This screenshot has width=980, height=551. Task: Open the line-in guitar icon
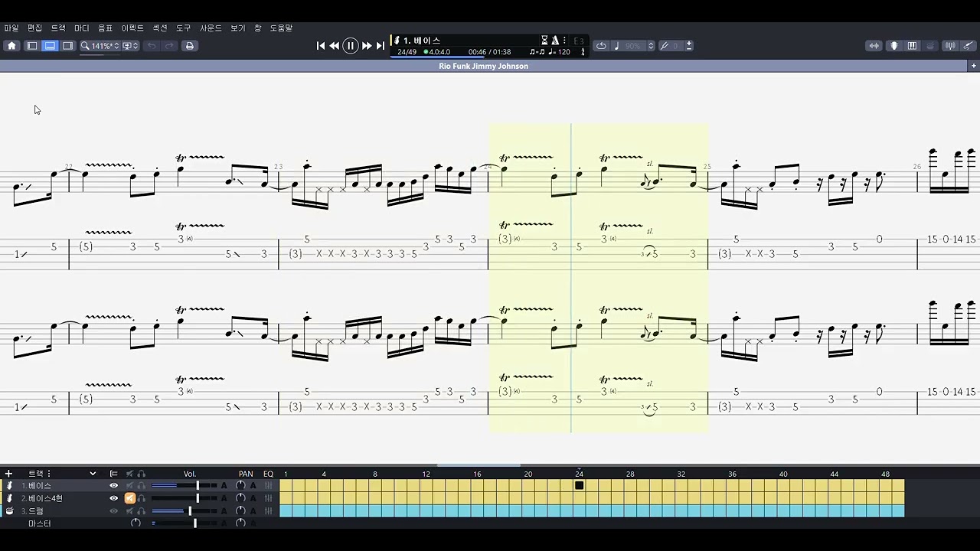pyautogui.click(x=968, y=46)
